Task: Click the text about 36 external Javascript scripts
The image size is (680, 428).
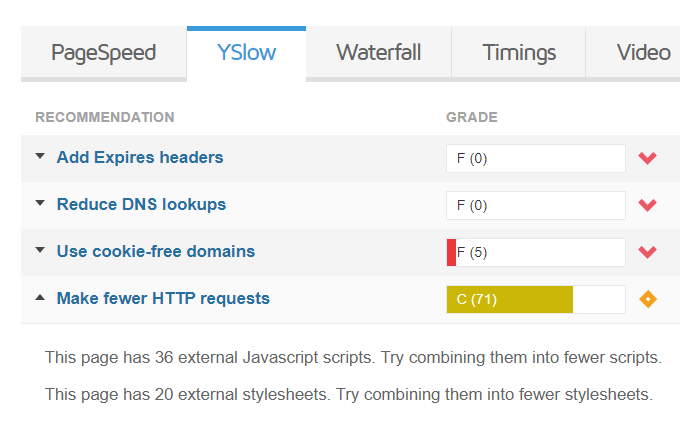Action: [x=353, y=358]
